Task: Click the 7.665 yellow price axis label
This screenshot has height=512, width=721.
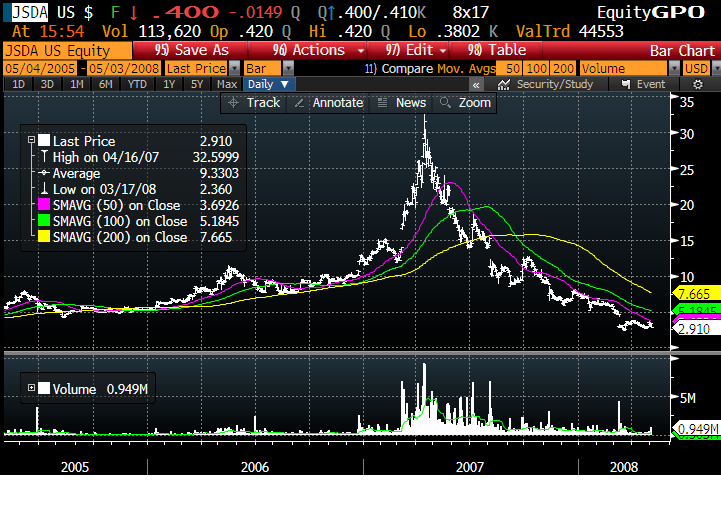Action: coord(697,293)
